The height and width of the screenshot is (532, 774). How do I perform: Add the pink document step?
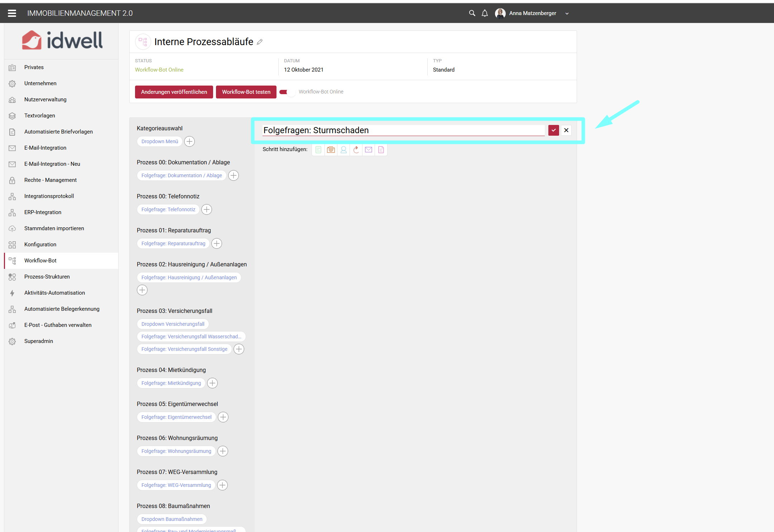[381, 150]
